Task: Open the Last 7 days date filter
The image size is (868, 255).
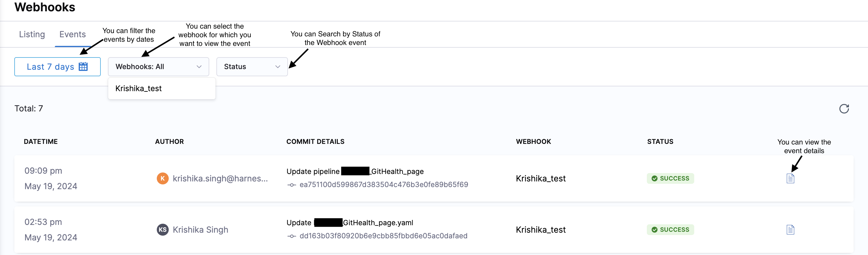Action: pos(57,67)
